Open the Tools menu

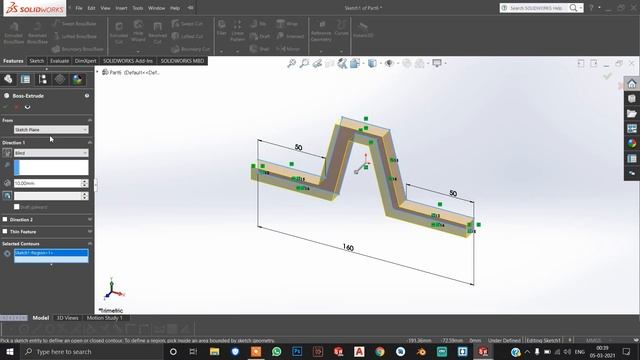[x=138, y=8]
